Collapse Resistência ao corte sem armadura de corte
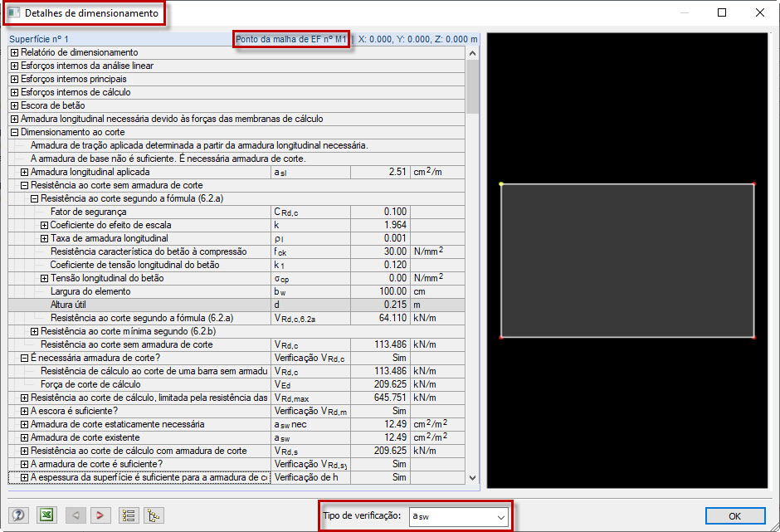The height and width of the screenshot is (532, 780). 24,185
